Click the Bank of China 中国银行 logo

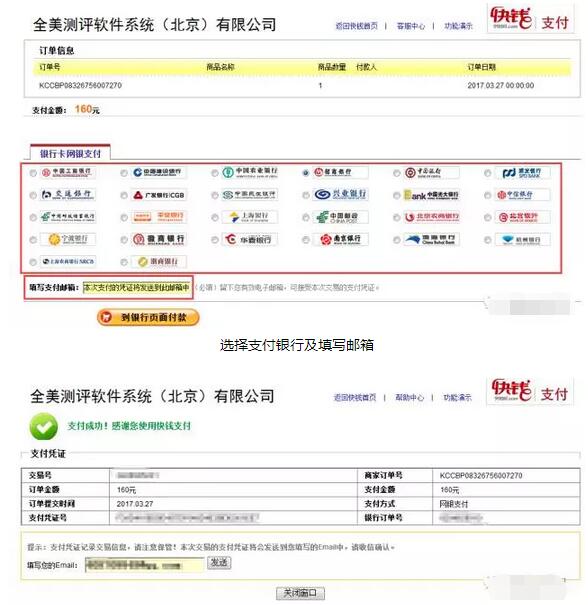pos(431,172)
